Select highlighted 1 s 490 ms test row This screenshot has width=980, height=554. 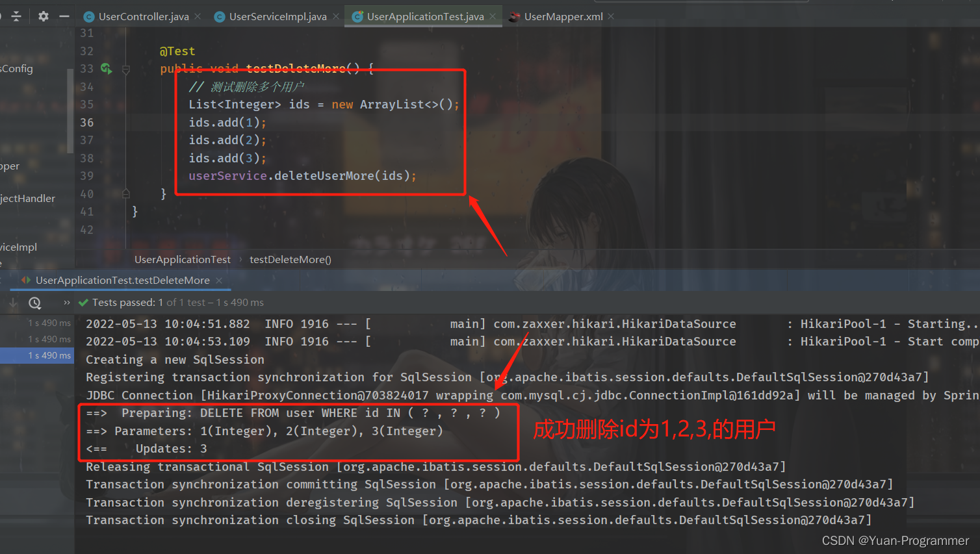[37, 355]
